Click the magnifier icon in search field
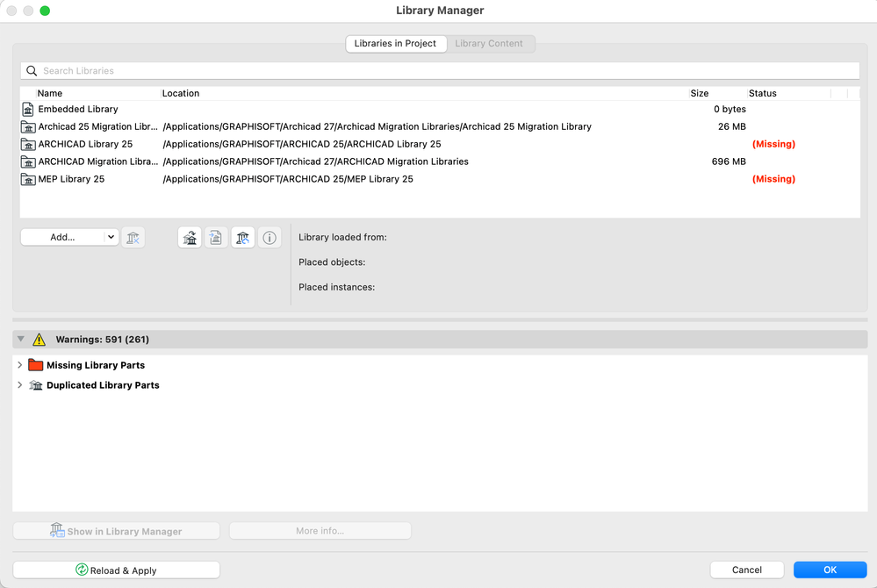The width and height of the screenshot is (877, 588). click(32, 71)
